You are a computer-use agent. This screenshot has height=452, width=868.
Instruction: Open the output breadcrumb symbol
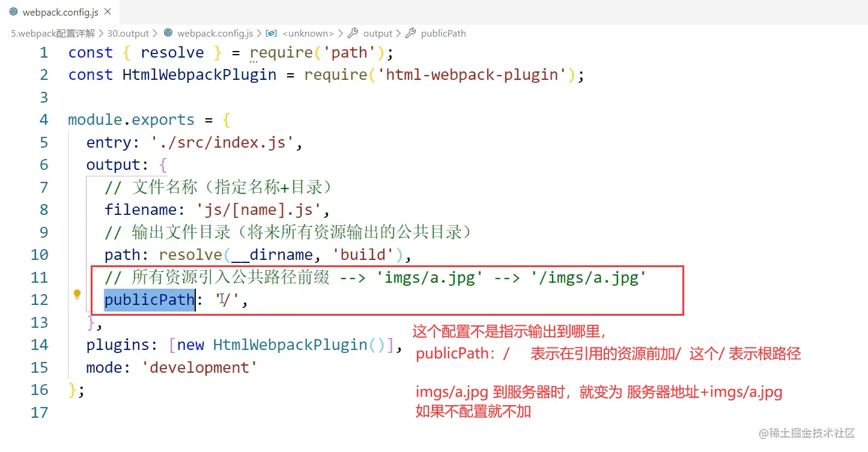(x=378, y=34)
